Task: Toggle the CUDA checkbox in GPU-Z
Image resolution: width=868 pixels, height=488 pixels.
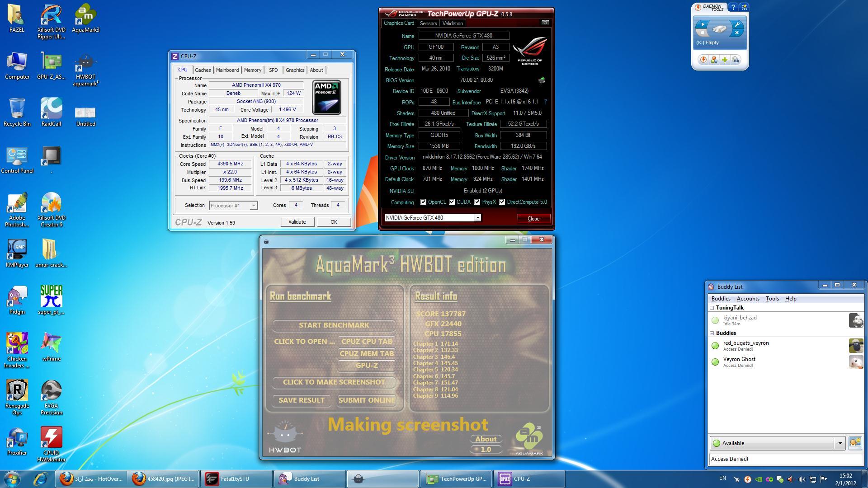Action: click(452, 202)
